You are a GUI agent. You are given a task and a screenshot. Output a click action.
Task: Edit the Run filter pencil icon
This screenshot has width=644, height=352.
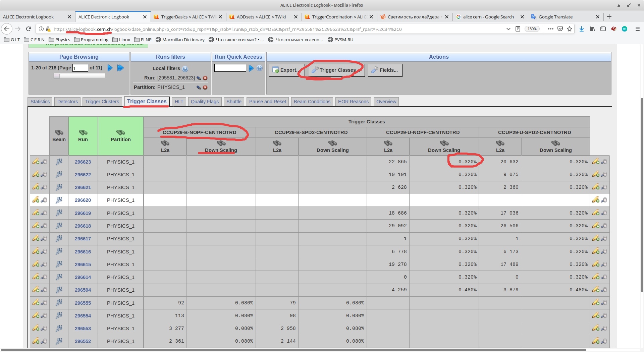[x=199, y=78]
